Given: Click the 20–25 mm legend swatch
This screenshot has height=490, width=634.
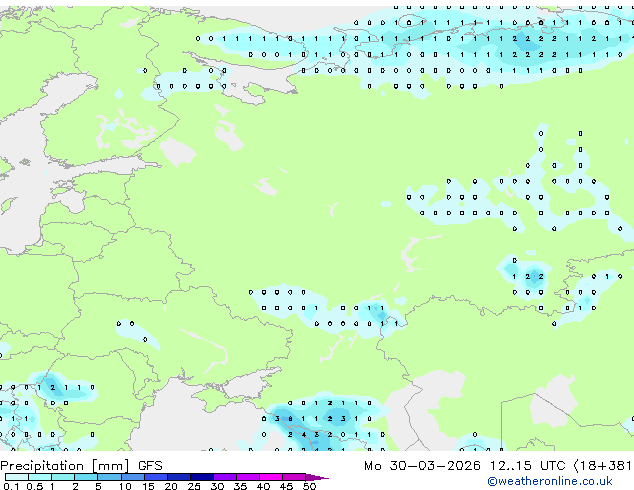Looking at the screenshot, I should click(x=178, y=477).
